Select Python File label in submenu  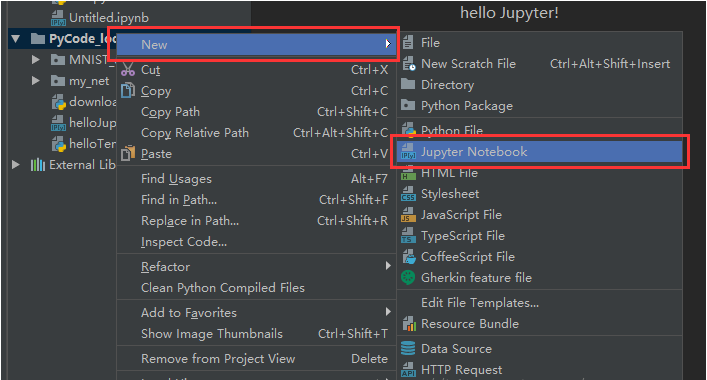(x=452, y=131)
